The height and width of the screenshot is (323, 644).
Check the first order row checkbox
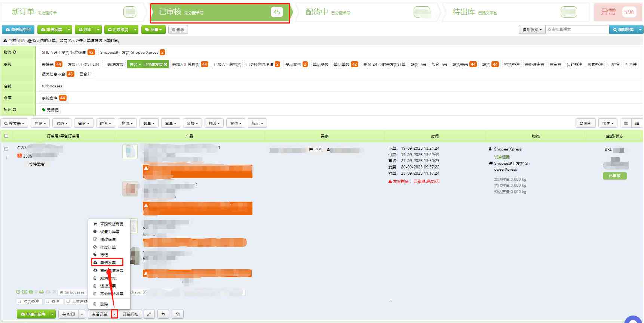coord(6,149)
